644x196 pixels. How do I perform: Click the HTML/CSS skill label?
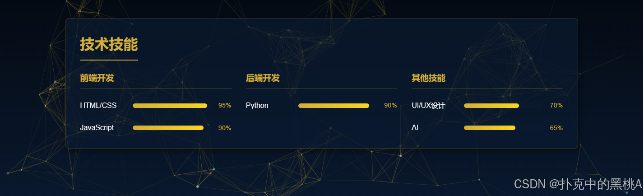coord(98,106)
